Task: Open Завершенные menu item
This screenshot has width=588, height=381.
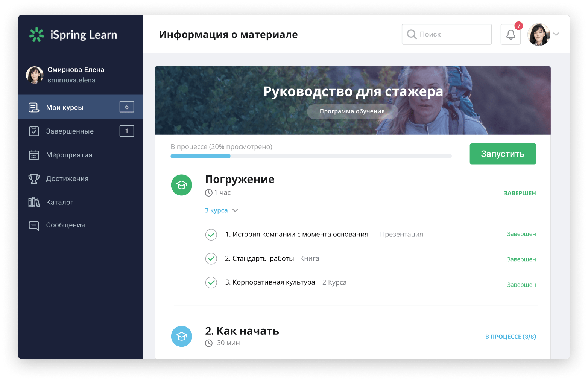Action: 81,131
